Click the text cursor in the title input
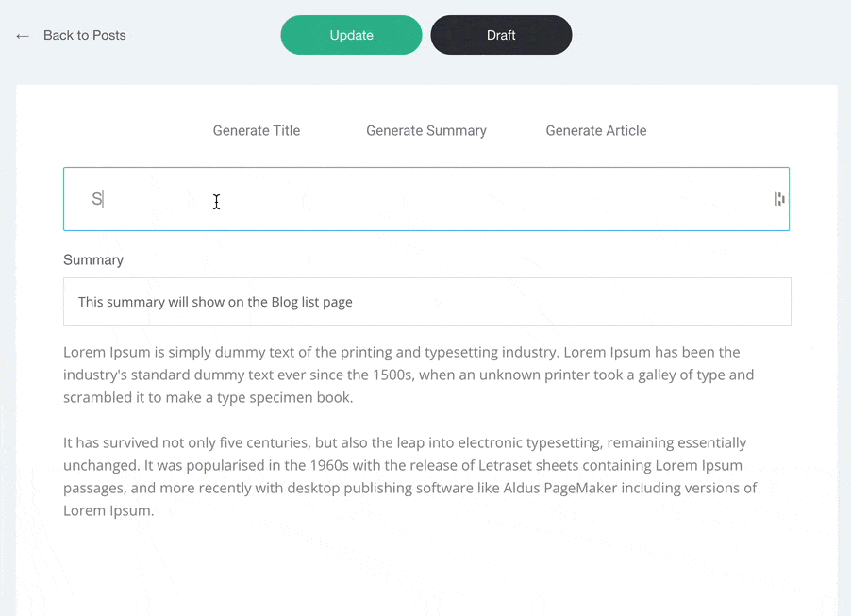Screen dimensions: 851x616 (216, 201)
